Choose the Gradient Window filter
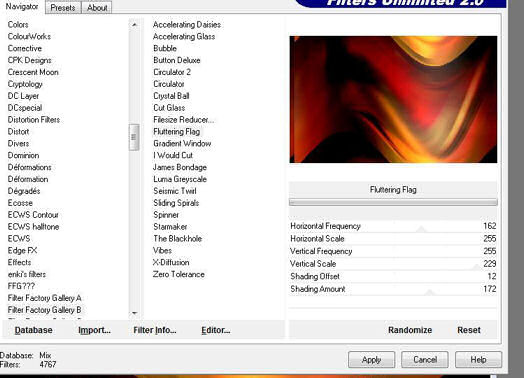 pyautogui.click(x=182, y=144)
